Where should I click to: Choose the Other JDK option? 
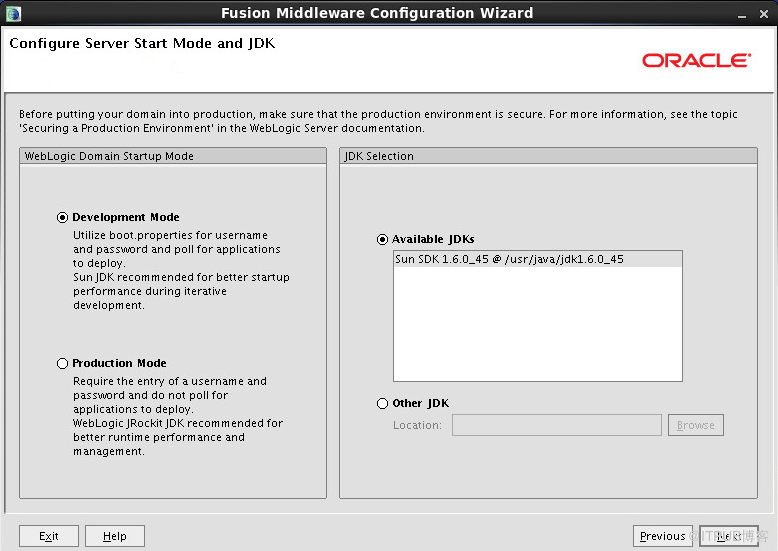[x=382, y=404]
